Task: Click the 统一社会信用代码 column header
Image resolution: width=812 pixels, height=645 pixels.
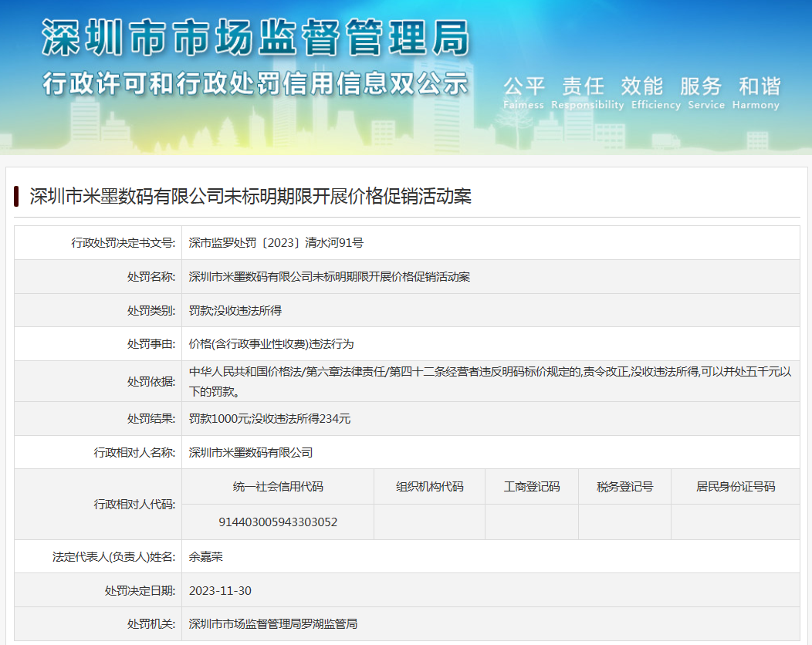Action: click(x=278, y=487)
